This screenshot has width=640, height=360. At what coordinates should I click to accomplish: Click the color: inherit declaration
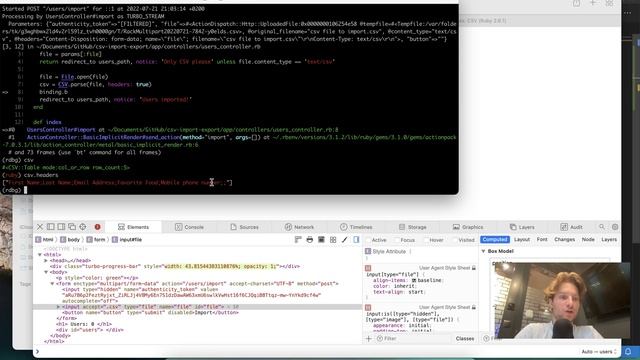pyautogui.click(x=393, y=286)
